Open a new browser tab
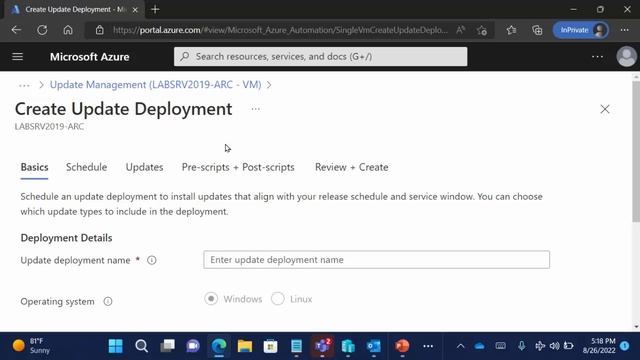Viewport: 640px width, 360px height. click(x=155, y=9)
